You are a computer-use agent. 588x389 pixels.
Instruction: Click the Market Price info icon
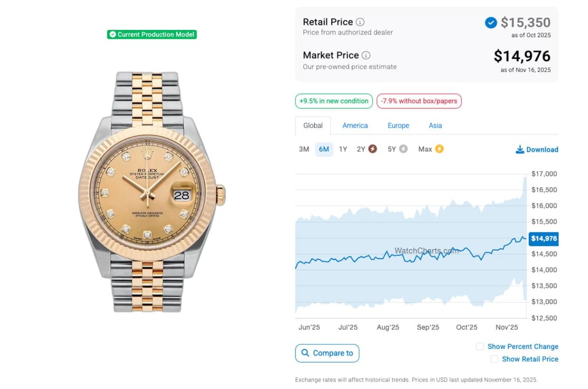pos(366,55)
